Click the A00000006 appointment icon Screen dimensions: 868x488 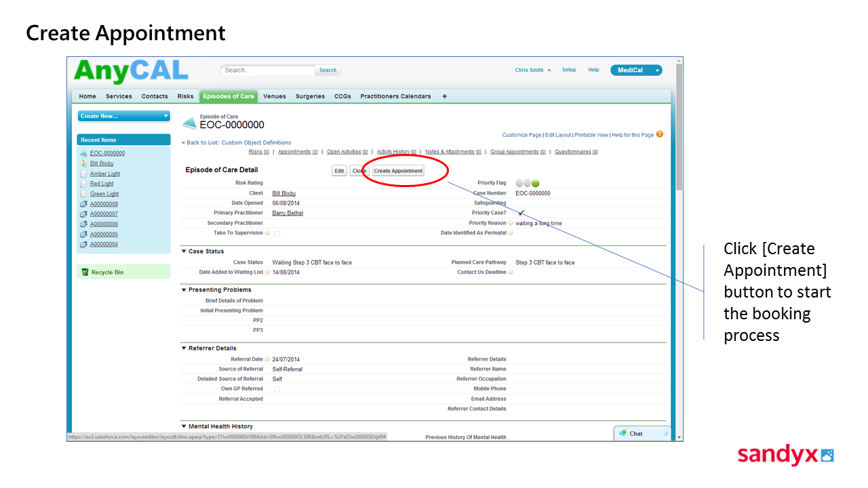(83, 224)
